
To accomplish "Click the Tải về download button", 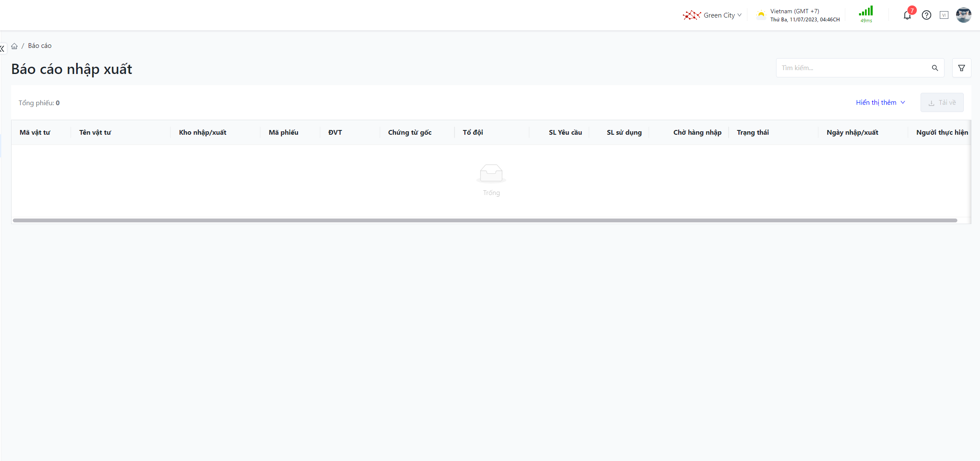I will (942, 103).
